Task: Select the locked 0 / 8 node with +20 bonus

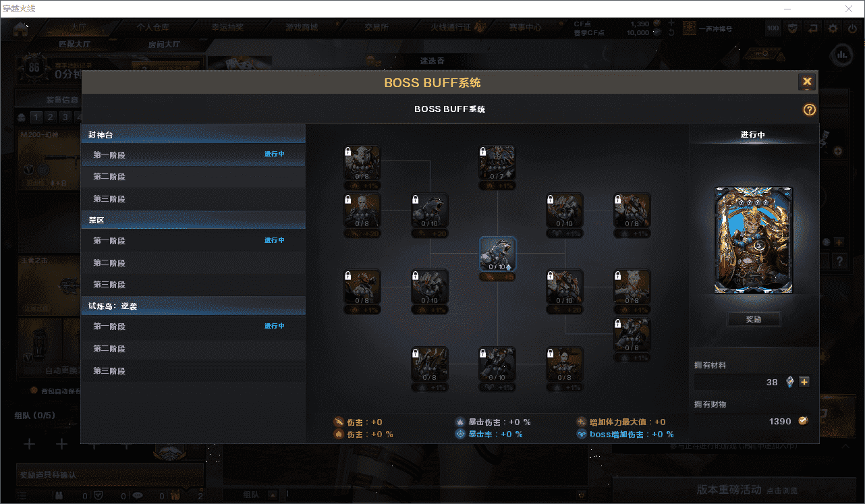Action: point(363,211)
